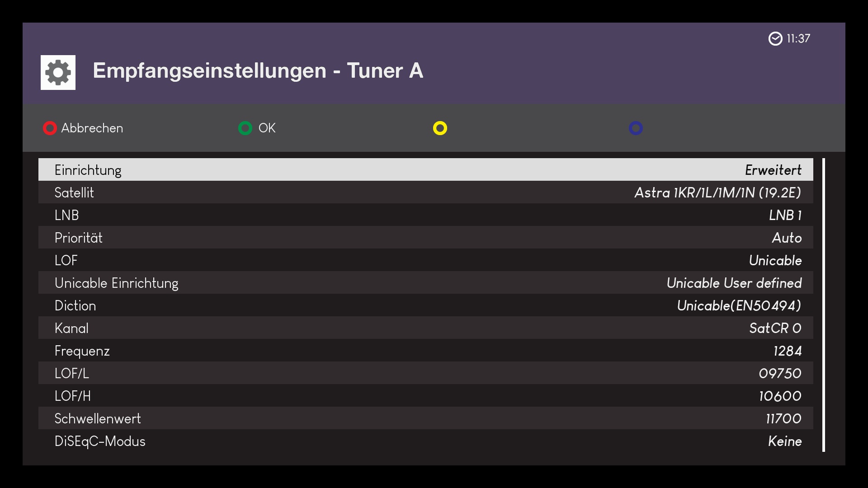The height and width of the screenshot is (488, 868).
Task: Cancel with the Abbrechen label
Action: (x=92, y=128)
